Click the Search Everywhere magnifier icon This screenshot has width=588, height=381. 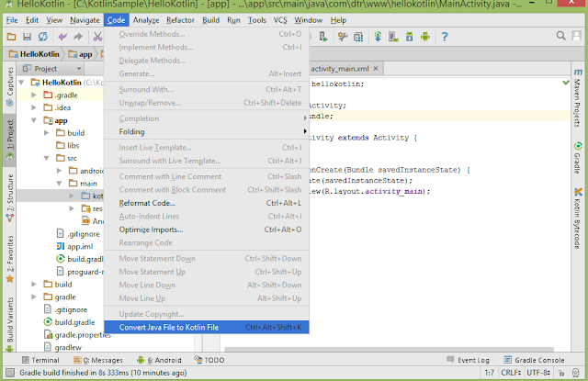(x=560, y=36)
